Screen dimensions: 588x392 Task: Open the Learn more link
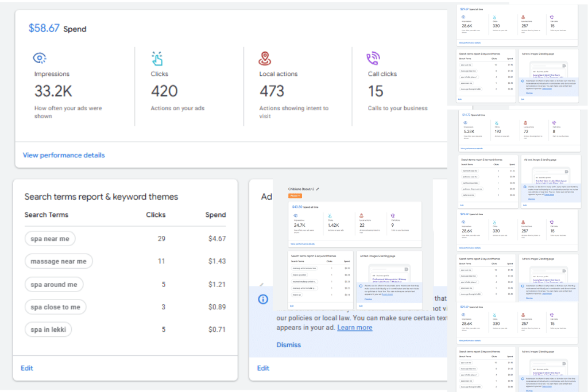[355, 328]
